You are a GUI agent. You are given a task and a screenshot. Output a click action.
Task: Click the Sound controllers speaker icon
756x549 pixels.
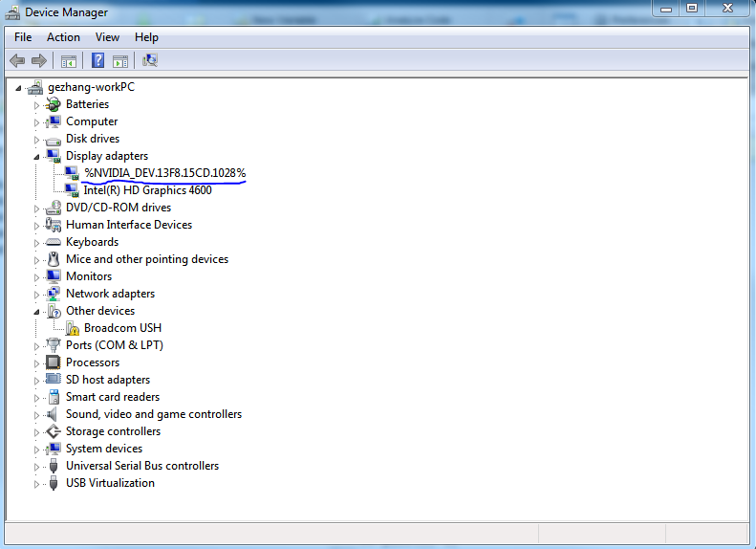pos(52,414)
